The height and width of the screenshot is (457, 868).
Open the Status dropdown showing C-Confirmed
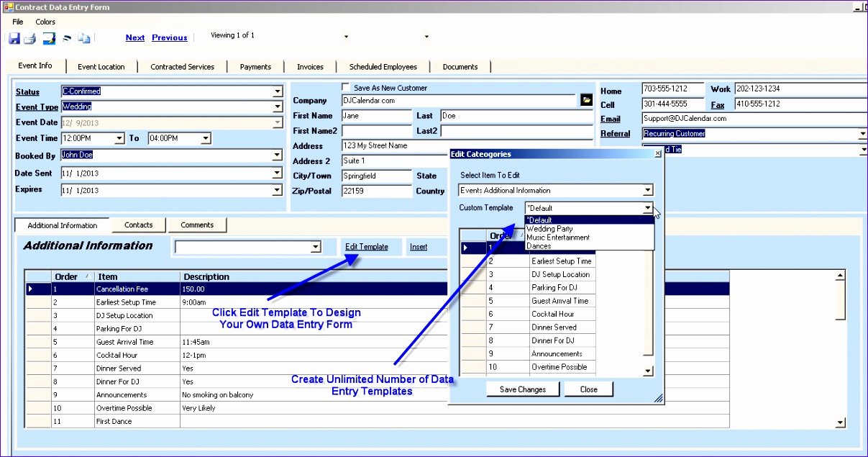(x=278, y=91)
